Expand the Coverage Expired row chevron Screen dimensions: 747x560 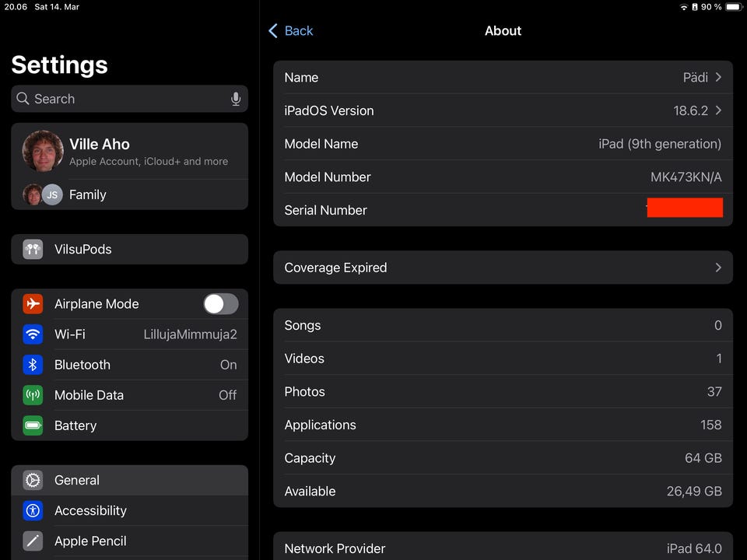pos(718,268)
